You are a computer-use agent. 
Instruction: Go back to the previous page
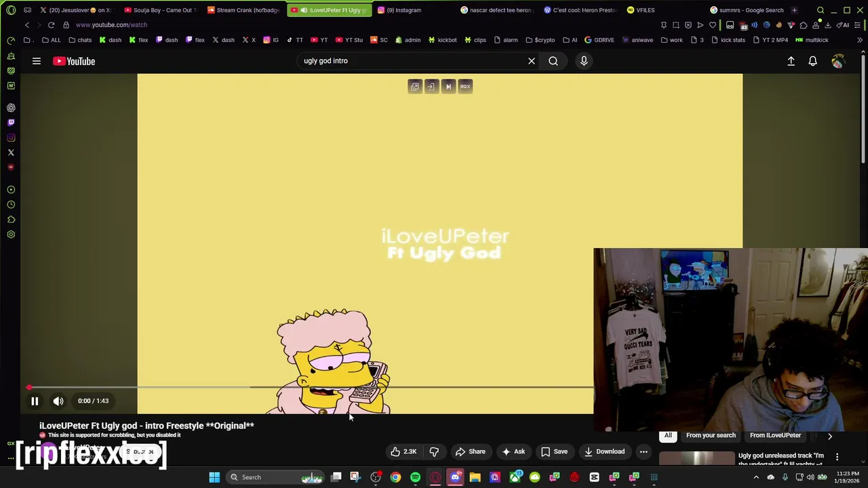pos(26,25)
